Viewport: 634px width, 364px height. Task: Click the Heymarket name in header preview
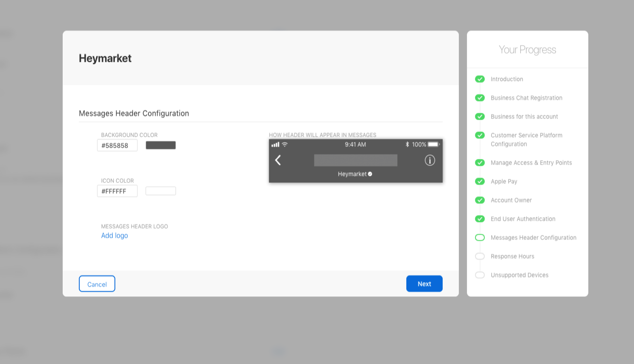point(352,174)
